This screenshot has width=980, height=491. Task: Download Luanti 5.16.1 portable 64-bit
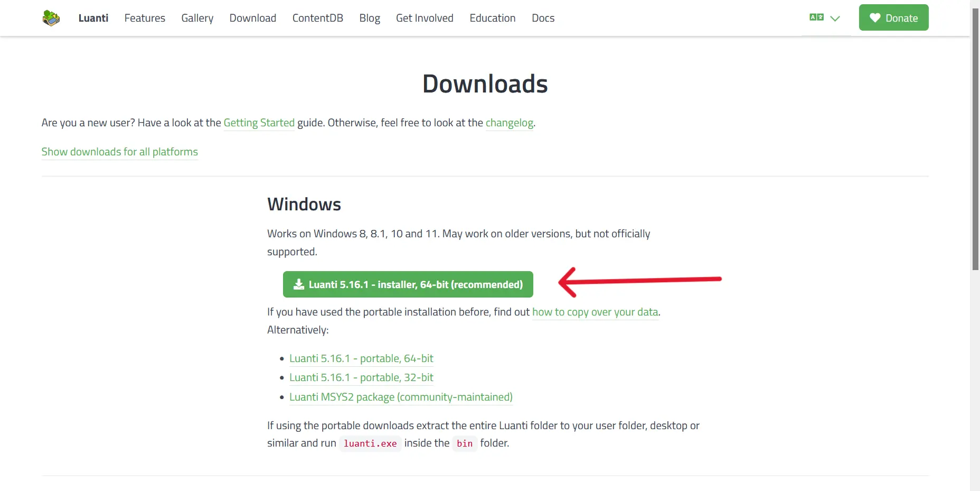coord(361,358)
